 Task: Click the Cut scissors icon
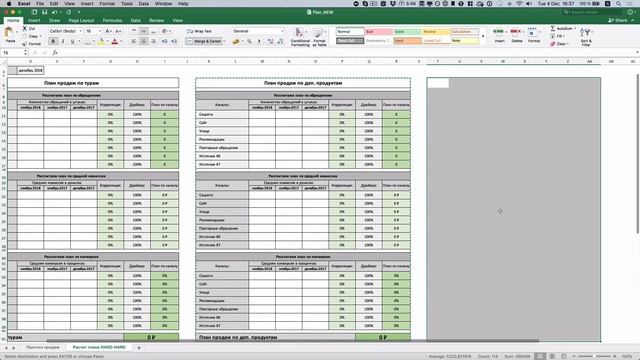point(24,29)
